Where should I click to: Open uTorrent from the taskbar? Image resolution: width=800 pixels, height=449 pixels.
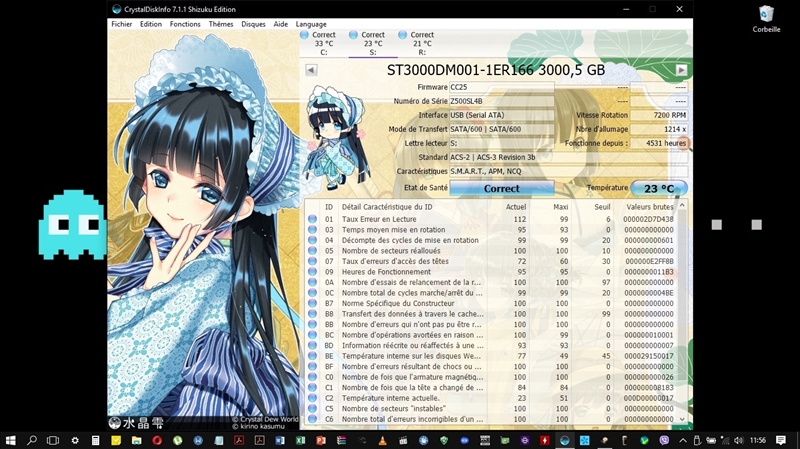tap(177, 440)
